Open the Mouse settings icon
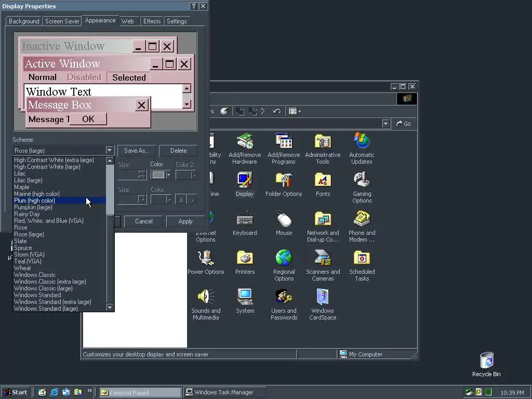 coord(284,219)
